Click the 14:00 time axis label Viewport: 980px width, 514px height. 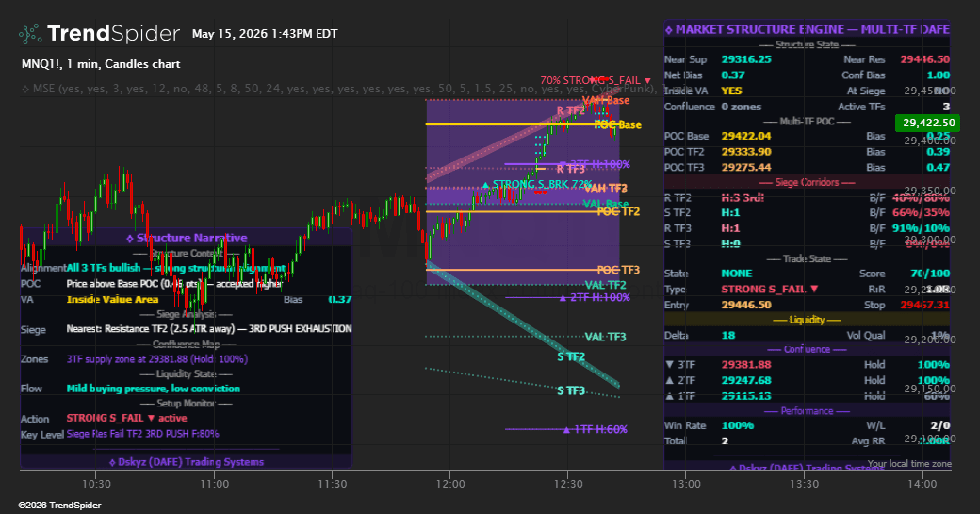[923, 484]
